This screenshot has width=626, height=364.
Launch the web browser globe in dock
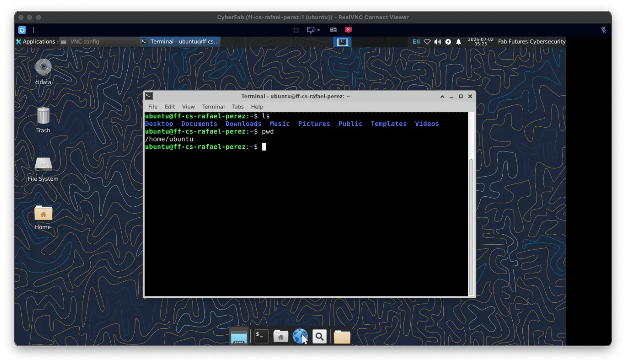(x=300, y=336)
